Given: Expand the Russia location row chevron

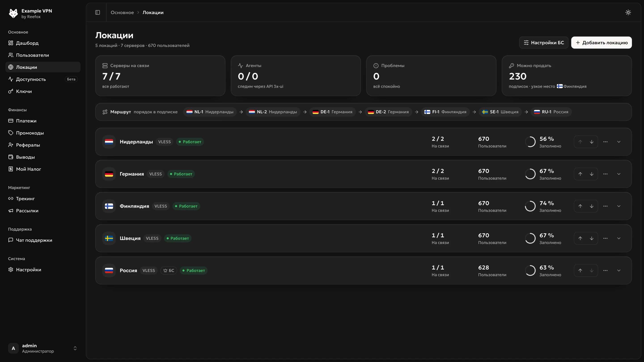Looking at the screenshot, I should [x=619, y=270].
